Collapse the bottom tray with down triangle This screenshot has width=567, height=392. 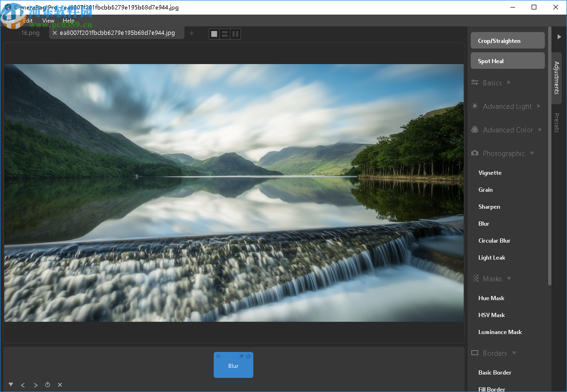[11, 384]
